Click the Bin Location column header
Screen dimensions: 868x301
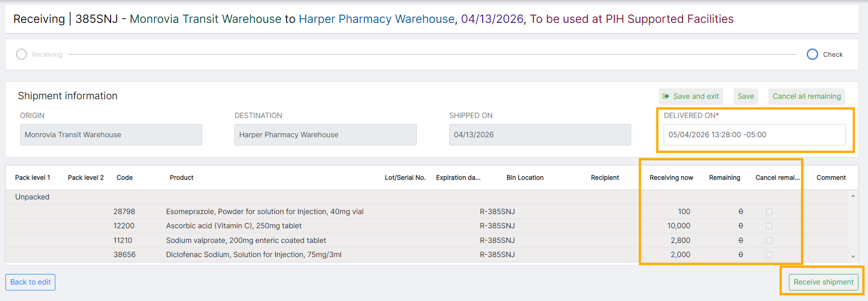pyautogui.click(x=525, y=178)
